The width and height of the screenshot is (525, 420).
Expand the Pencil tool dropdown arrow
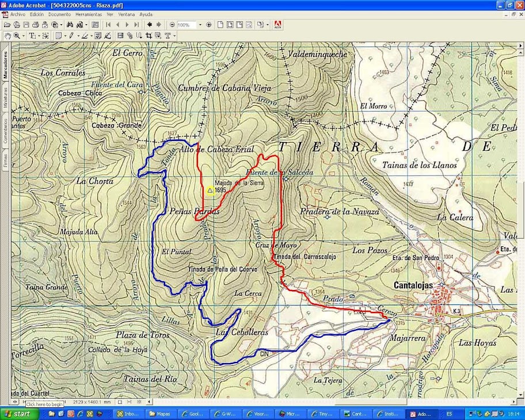(78, 36)
